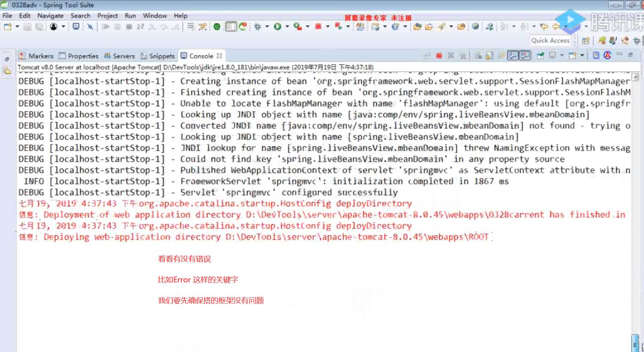Switch to the Markers tab

pos(36,56)
